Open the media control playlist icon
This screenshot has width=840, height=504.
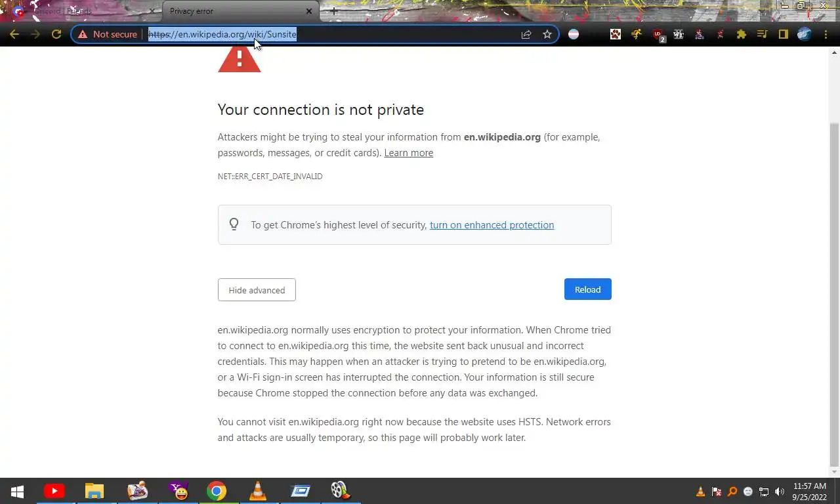coord(763,34)
